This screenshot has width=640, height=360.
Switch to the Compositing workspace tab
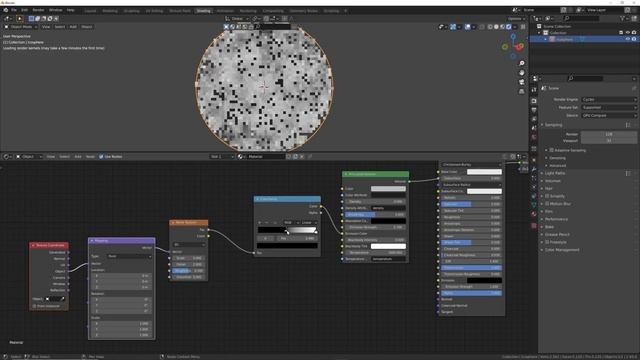[x=273, y=11]
